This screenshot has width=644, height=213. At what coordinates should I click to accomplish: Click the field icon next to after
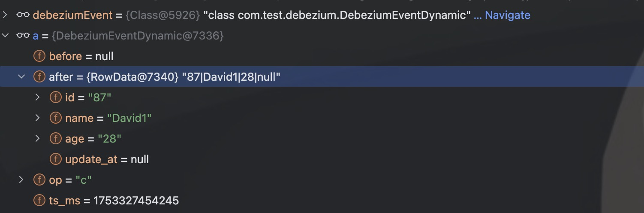point(39,77)
